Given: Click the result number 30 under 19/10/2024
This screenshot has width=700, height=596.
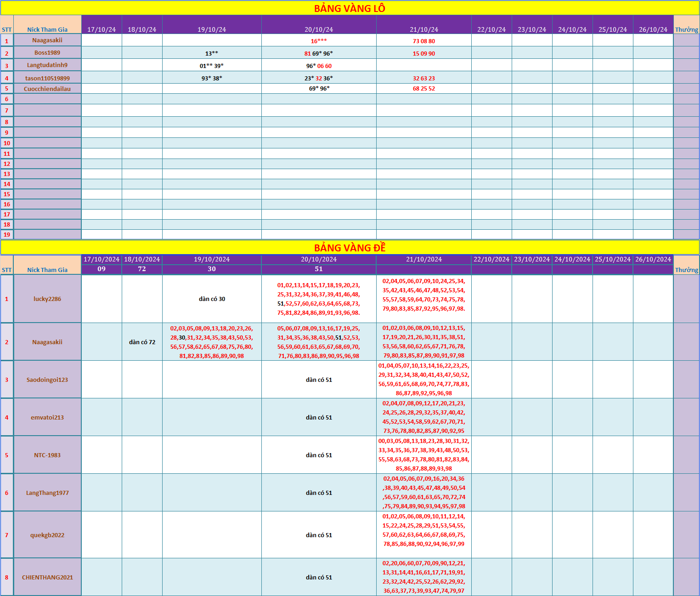Looking at the screenshot, I should [212, 269].
